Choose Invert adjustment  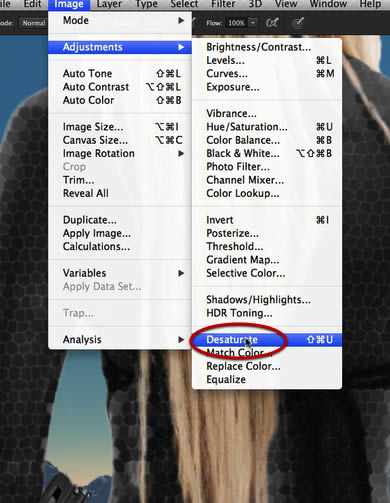click(267, 220)
